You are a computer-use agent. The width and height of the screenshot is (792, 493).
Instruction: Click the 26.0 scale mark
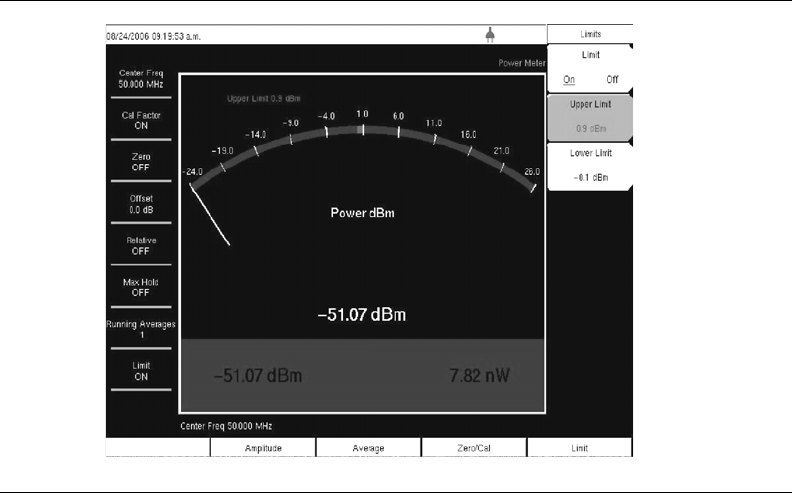(x=532, y=172)
